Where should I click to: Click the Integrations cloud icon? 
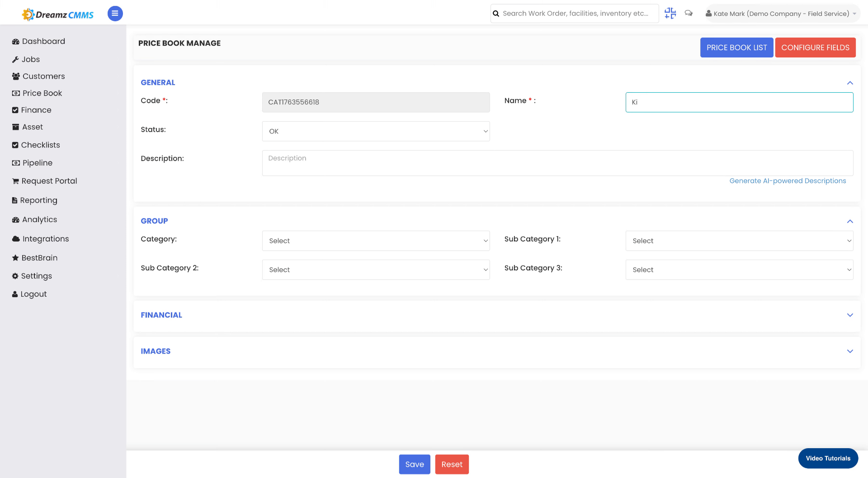pyautogui.click(x=16, y=239)
